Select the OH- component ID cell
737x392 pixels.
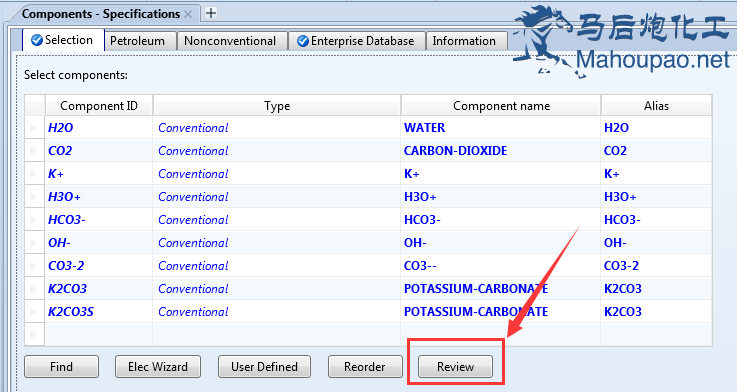coord(99,243)
